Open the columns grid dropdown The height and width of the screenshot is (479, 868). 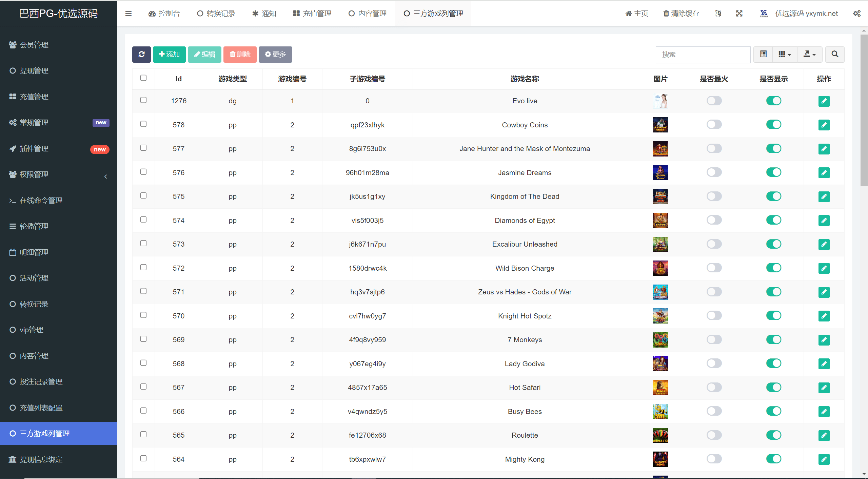pyautogui.click(x=785, y=54)
